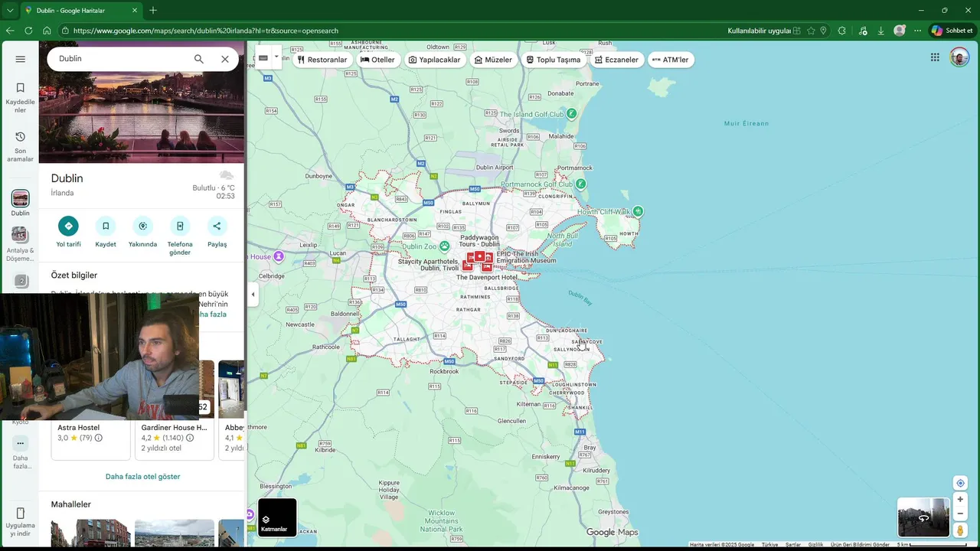Send to phone via Telefona gönder icon
The height and width of the screenshot is (551, 980).
(x=180, y=226)
